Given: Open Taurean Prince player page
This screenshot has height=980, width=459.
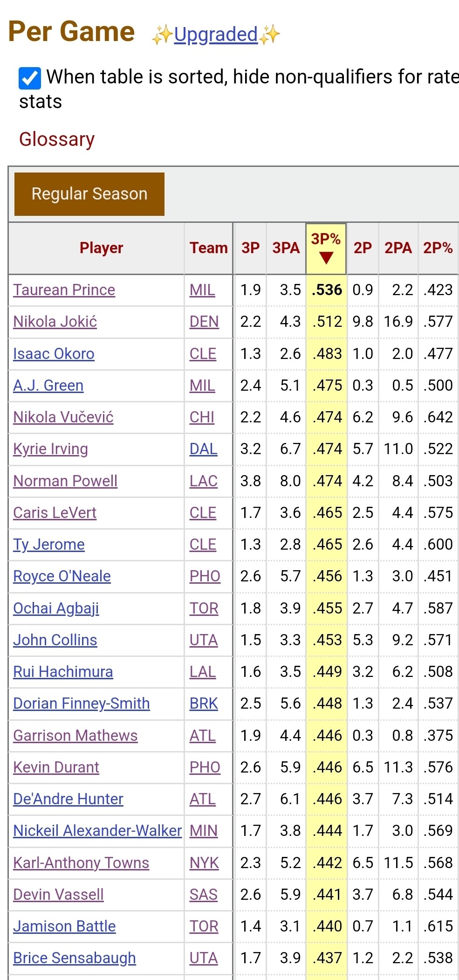Looking at the screenshot, I should point(64,290).
